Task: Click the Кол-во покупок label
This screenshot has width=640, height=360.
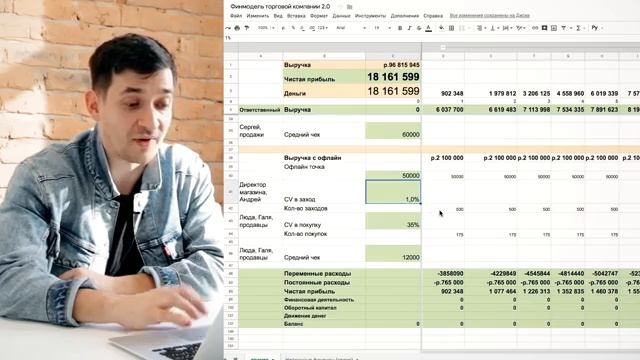Action: click(305, 234)
